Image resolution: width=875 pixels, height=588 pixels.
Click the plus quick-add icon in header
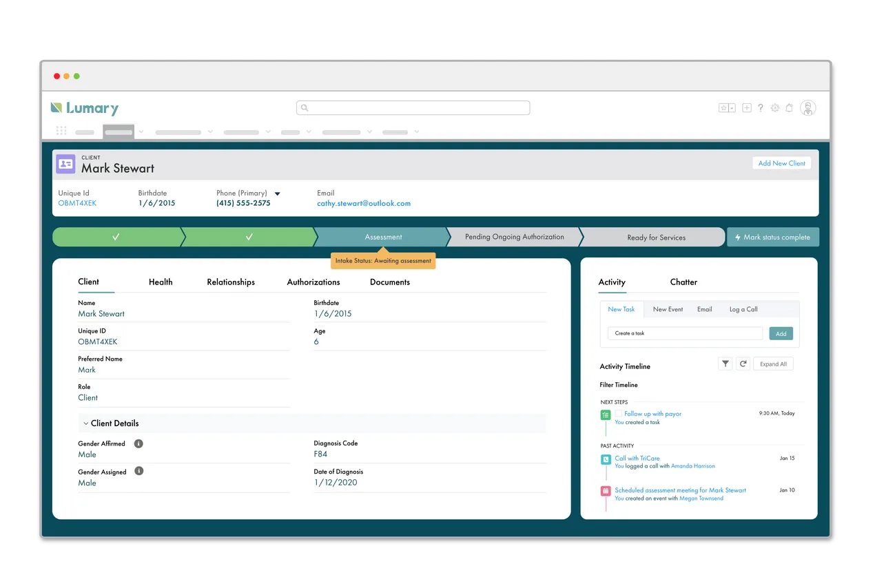[746, 108]
